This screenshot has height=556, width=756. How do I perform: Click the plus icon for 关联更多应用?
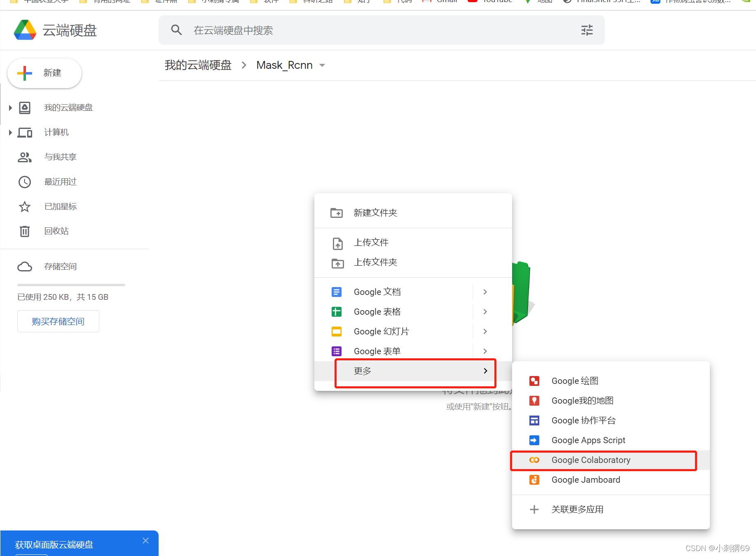[534, 509]
